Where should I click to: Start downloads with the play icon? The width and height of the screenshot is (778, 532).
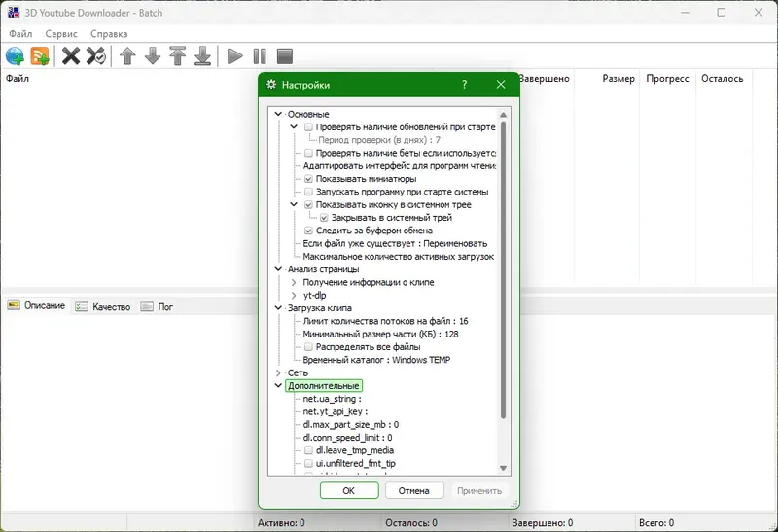point(234,56)
